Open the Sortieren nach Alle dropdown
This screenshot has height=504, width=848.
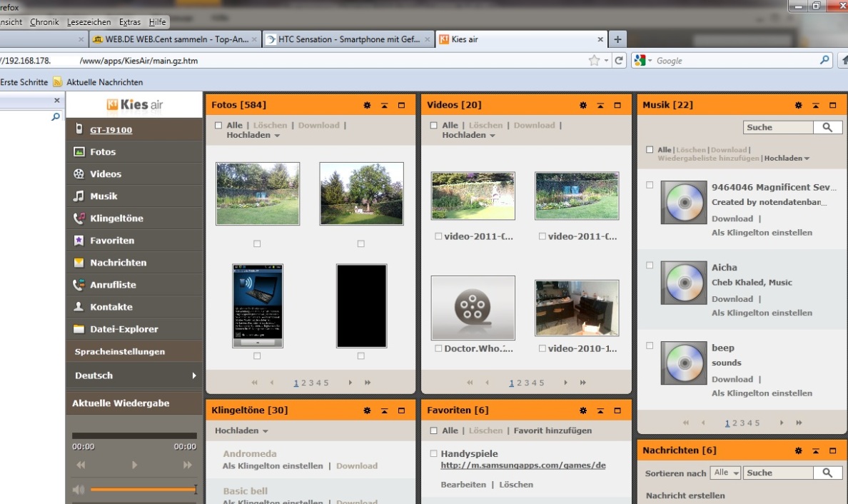[726, 473]
